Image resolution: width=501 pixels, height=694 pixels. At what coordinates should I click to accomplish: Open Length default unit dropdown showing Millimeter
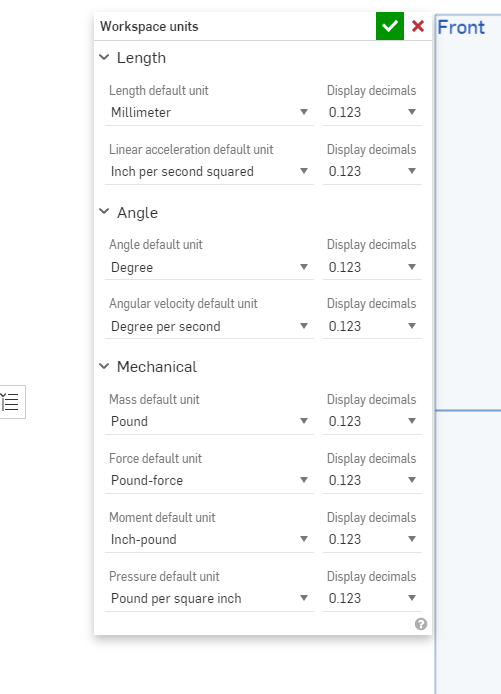209,112
